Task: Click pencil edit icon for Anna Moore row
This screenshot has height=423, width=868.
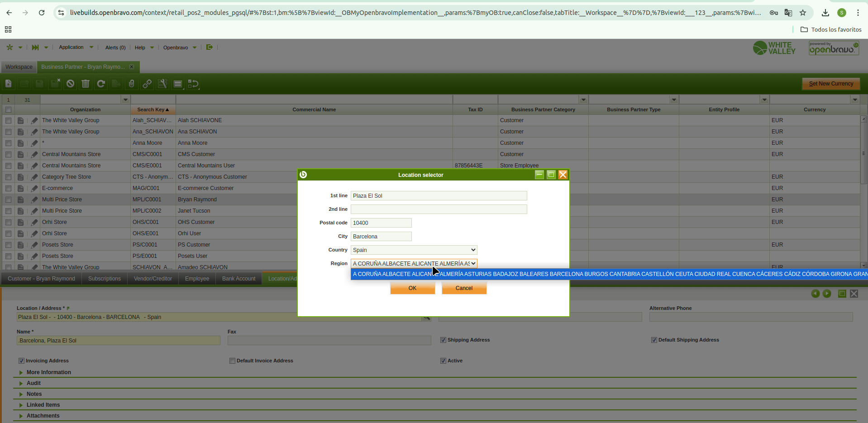Action: (34, 143)
